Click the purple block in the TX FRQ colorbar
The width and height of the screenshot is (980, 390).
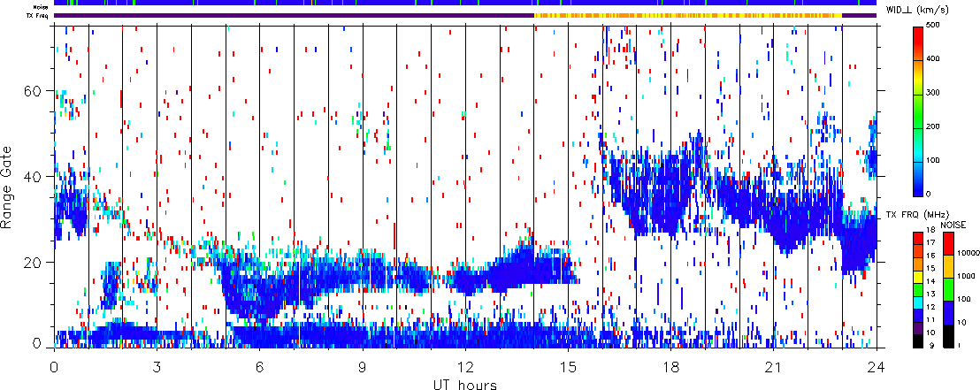[x=919, y=326]
